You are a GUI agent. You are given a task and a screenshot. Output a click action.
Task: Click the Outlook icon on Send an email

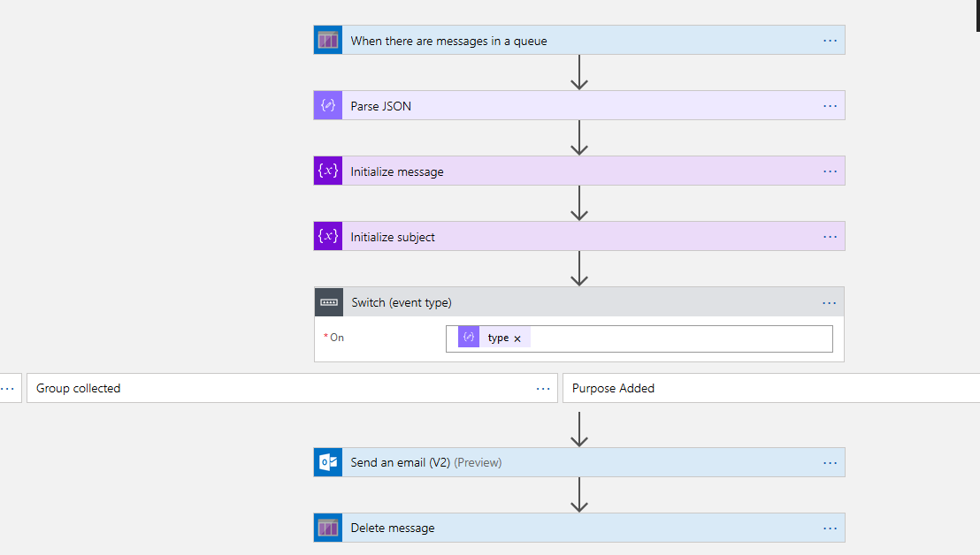[328, 462]
